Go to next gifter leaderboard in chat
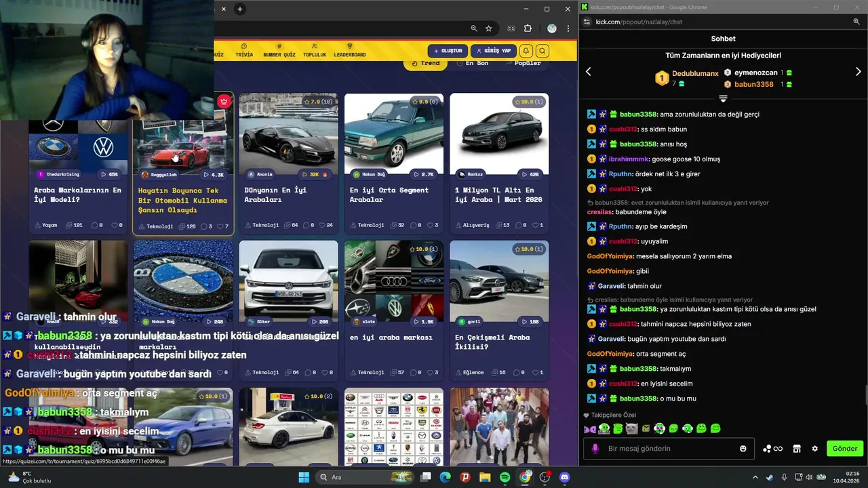The image size is (868, 488). click(x=858, y=72)
